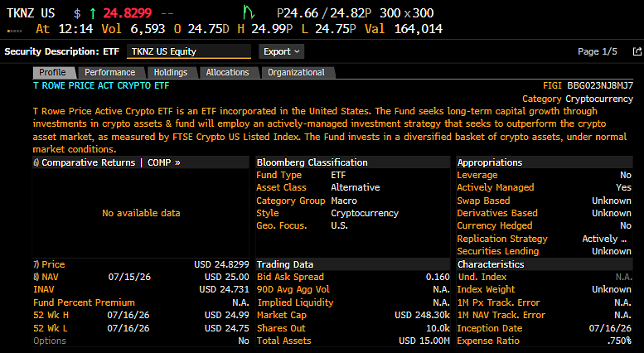Click the Category Group Macro value
This screenshot has width=644, height=353.
click(x=344, y=201)
